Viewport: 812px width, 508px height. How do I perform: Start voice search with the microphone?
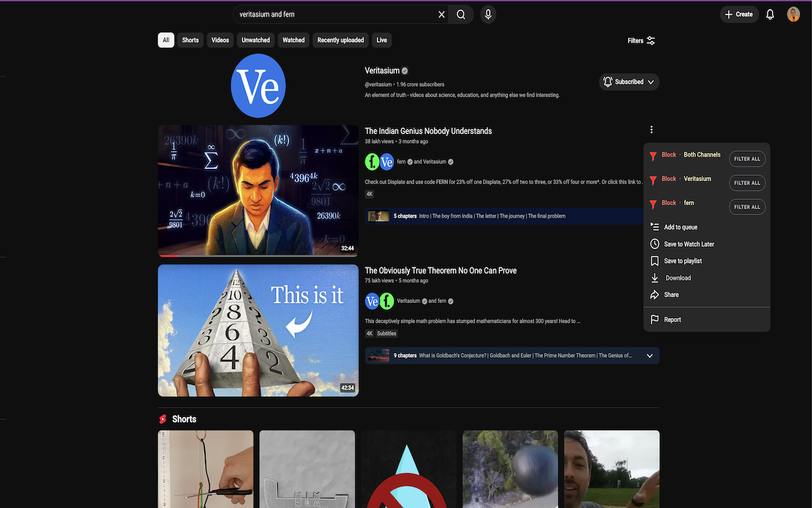pos(488,15)
